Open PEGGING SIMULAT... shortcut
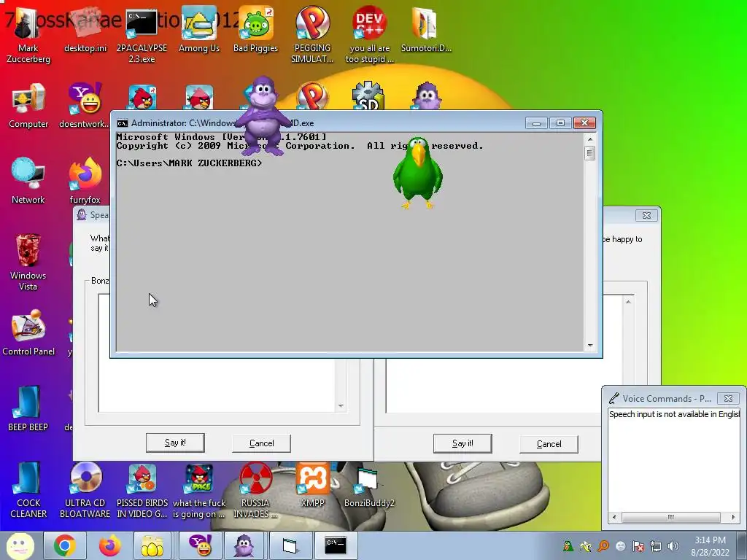 click(x=312, y=36)
